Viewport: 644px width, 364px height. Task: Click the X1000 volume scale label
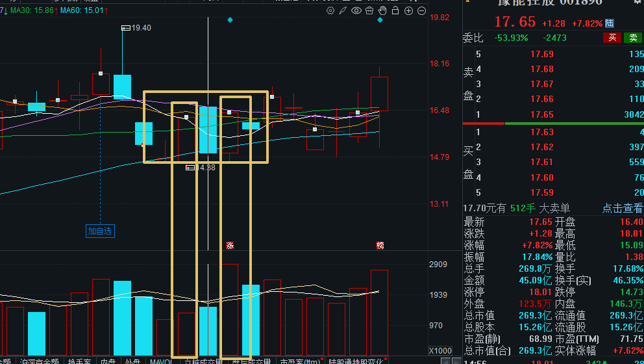(440, 351)
